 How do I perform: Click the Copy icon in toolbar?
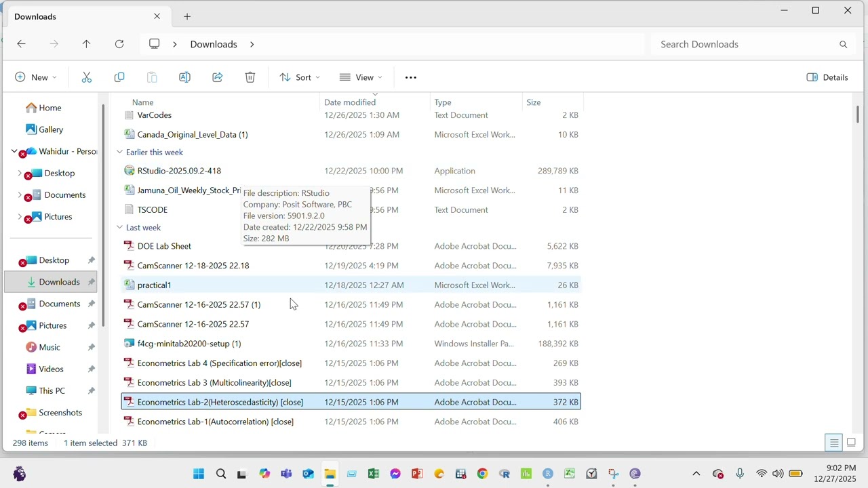tap(119, 77)
